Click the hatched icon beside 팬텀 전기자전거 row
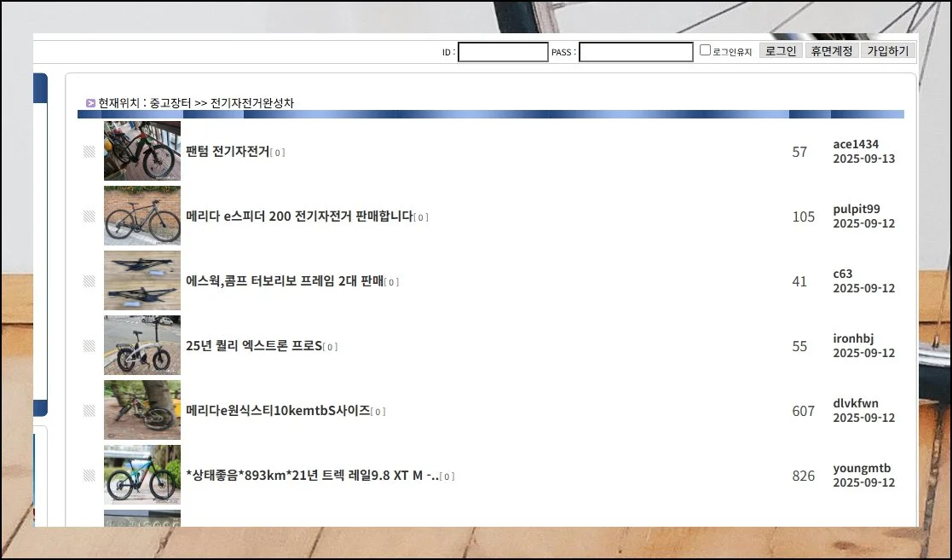This screenshot has height=560, width=952. tap(89, 152)
